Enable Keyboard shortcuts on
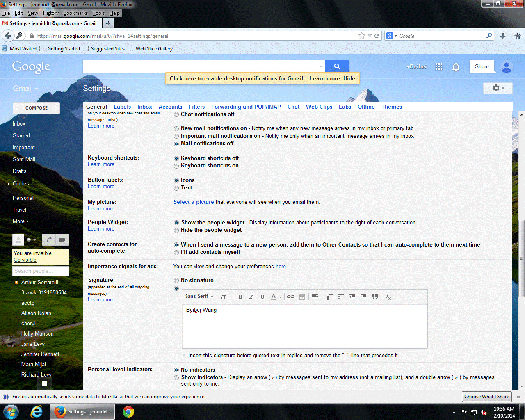This screenshot has height=420, width=525. tap(176, 166)
